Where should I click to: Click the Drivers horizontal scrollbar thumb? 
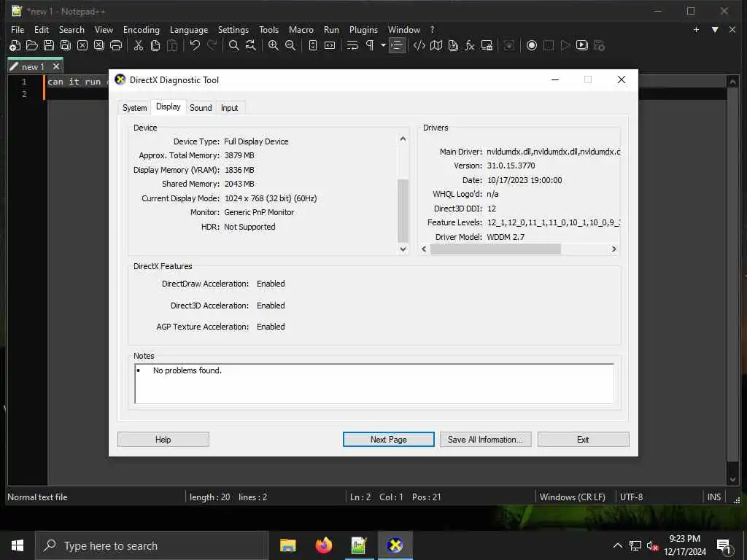coord(495,249)
